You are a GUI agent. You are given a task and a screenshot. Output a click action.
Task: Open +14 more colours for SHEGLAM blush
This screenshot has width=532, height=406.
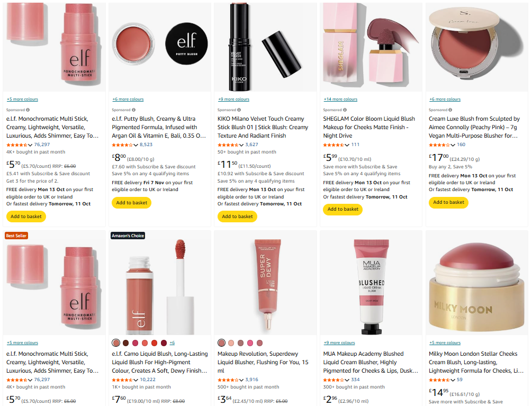tap(340, 100)
